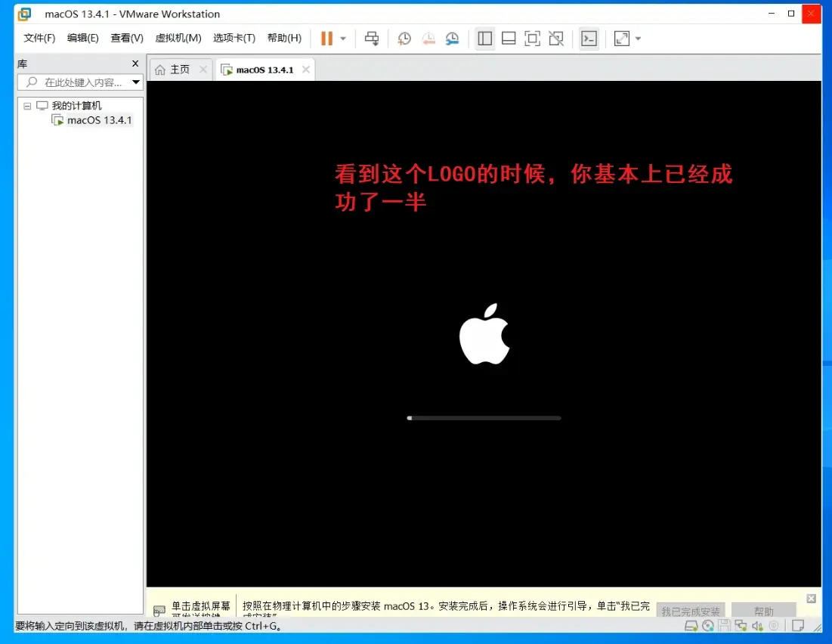This screenshot has height=644, width=832.
Task: Collapse the 我的计算机 tree node
Action: [x=27, y=106]
